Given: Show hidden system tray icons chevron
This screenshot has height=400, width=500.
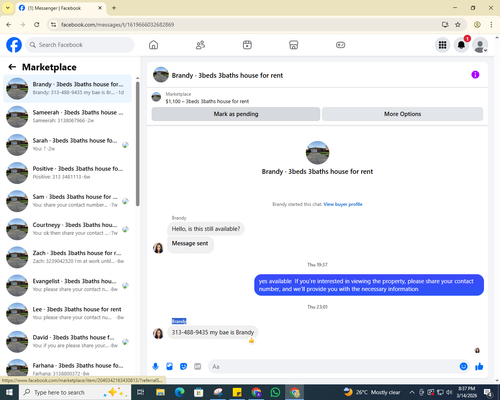Looking at the screenshot, I should [x=412, y=392].
